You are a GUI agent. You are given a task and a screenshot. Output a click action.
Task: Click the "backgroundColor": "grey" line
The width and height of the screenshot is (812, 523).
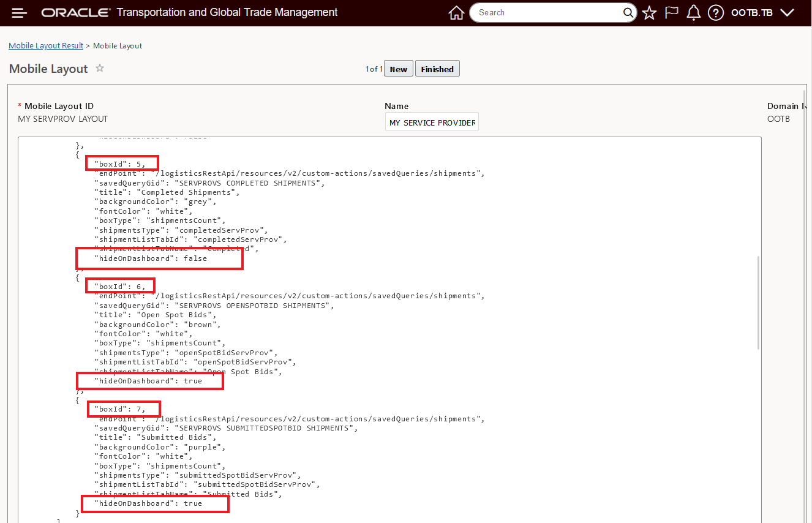[x=155, y=201]
